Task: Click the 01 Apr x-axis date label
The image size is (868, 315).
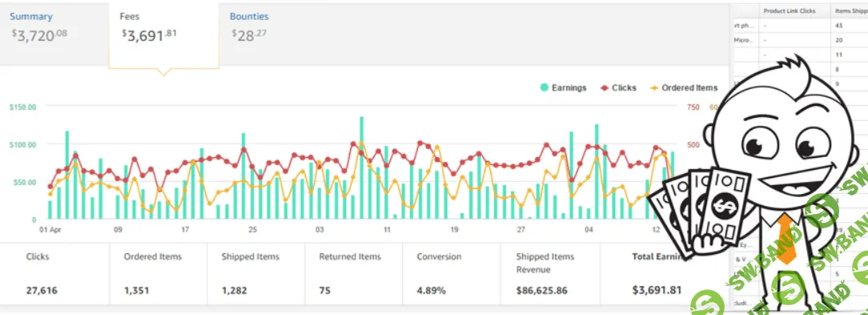Action: coord(50,229)
